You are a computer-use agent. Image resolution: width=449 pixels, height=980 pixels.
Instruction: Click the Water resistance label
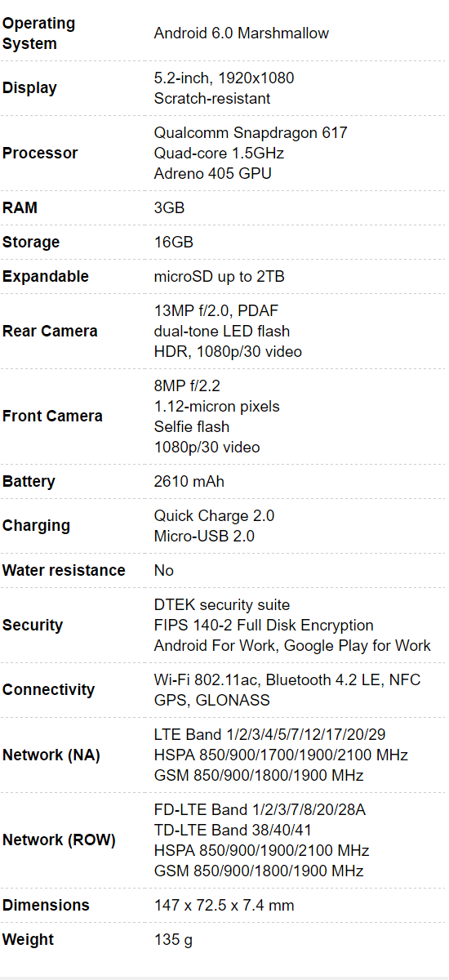point(64,570)
